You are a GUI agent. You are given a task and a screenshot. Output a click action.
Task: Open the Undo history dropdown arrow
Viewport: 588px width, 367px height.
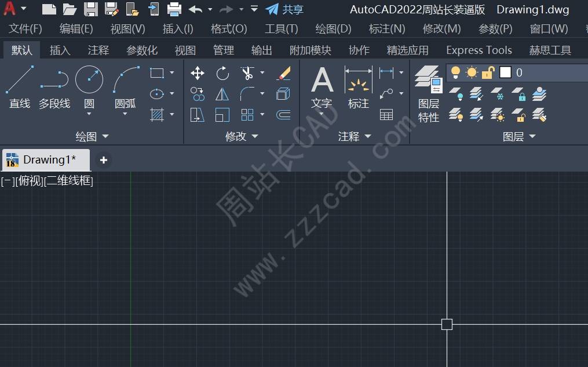point(210,9)
